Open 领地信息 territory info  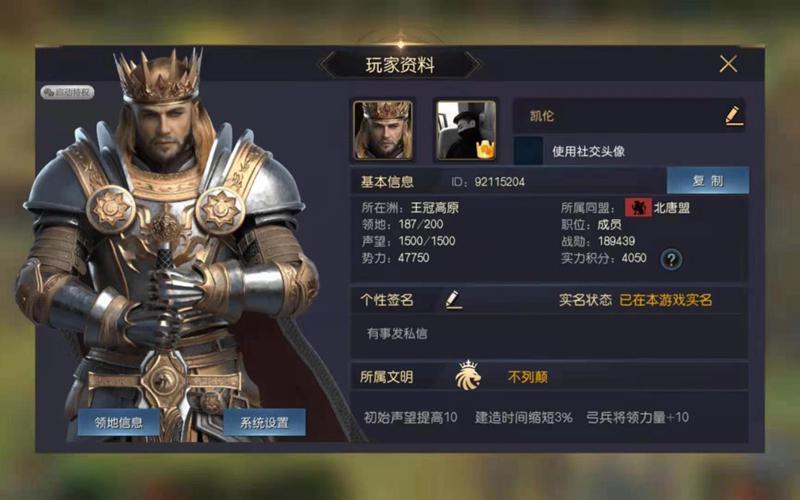tap(119, 422)
